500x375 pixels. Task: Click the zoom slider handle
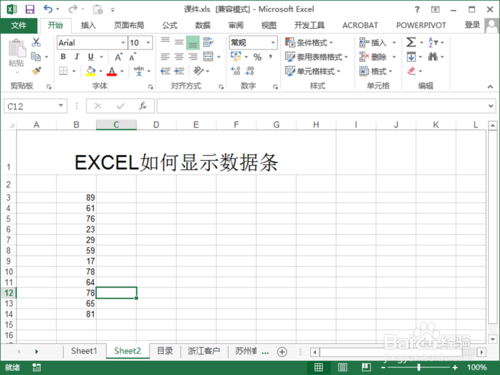[x=419, y=367]
